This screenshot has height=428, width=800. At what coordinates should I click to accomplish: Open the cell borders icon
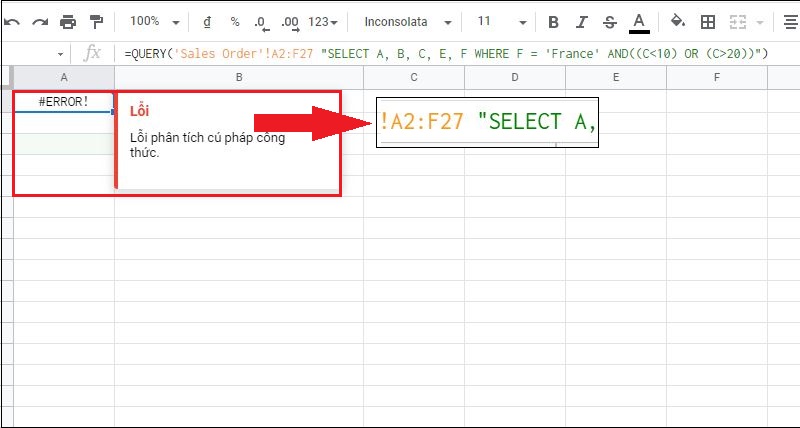(x=708, y=22)
